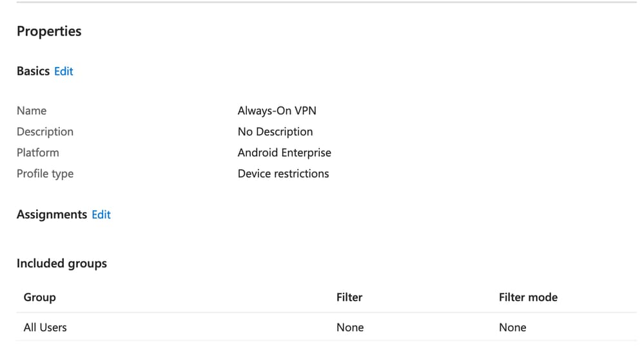Click the Group column header

coord(40,297)
